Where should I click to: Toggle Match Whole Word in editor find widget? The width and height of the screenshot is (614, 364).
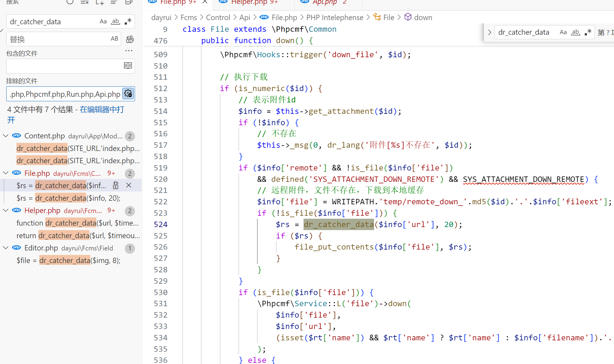tap(575, 32)
